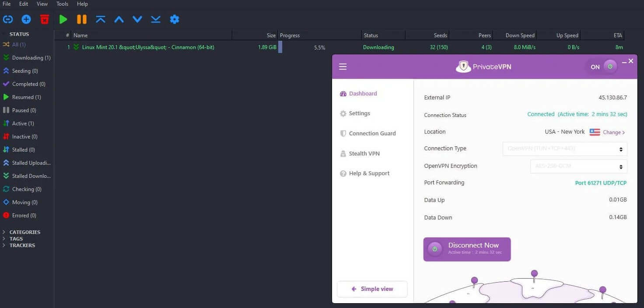
Task: Sort by Seeds column header
Action: [x=427, y=35]
